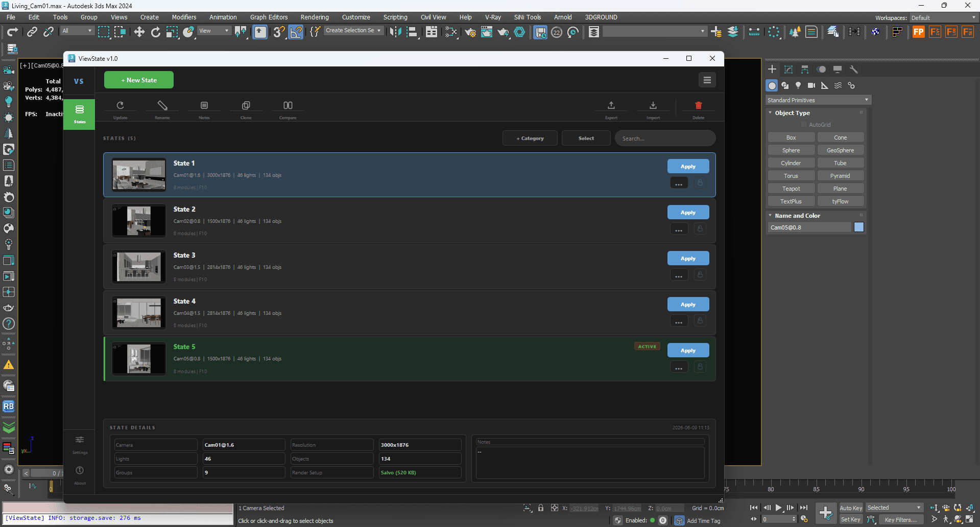Click the Export states icon
The image size is (980, 527).
(x=611, y=105)
